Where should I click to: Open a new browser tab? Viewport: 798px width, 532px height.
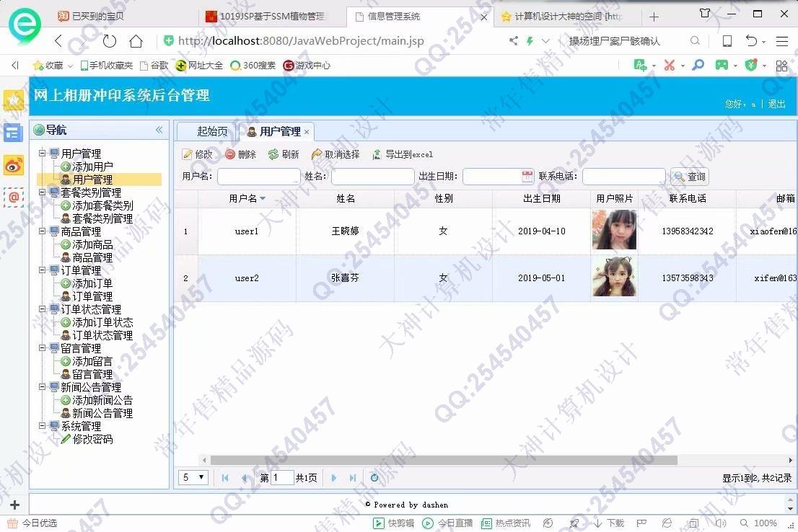(x=654, y=17)
